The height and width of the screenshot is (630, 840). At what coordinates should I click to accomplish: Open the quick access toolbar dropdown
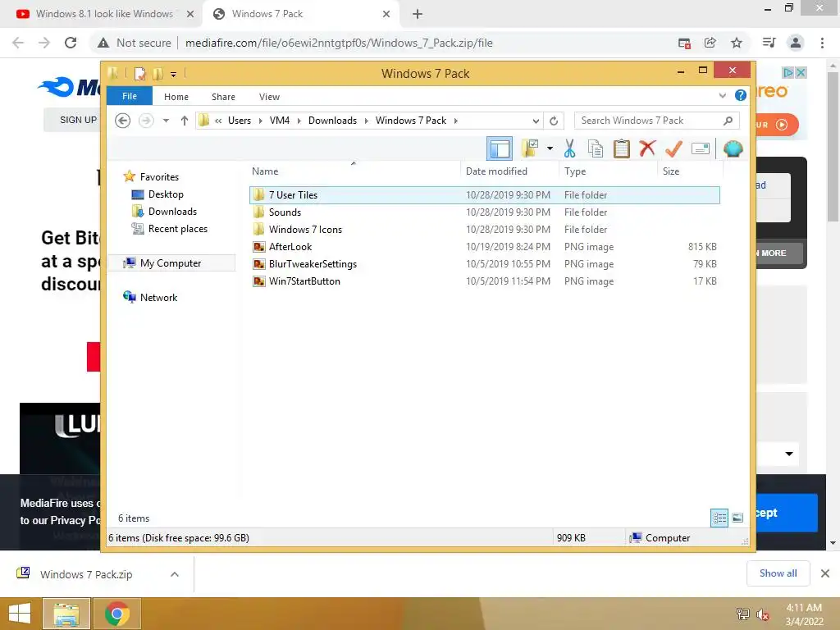pyautogui.click(x=174, y=74)
